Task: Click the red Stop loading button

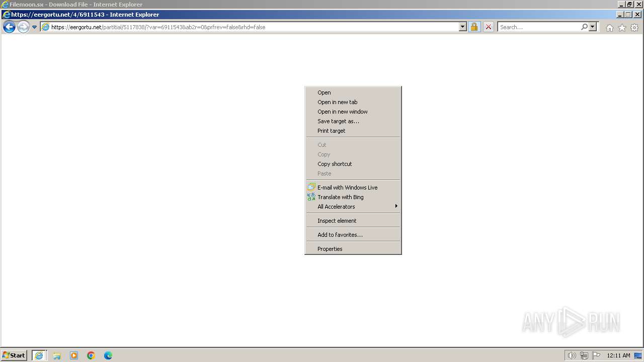Action: [488, 27]
